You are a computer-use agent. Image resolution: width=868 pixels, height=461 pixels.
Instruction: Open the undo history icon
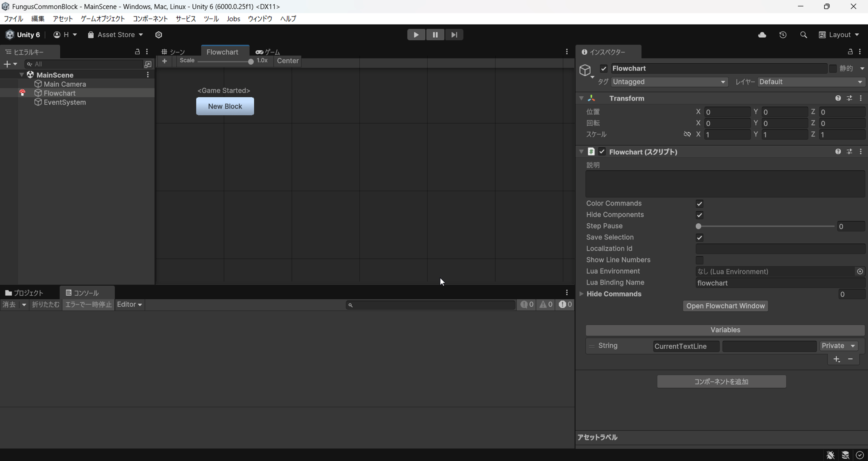(783, 35)
